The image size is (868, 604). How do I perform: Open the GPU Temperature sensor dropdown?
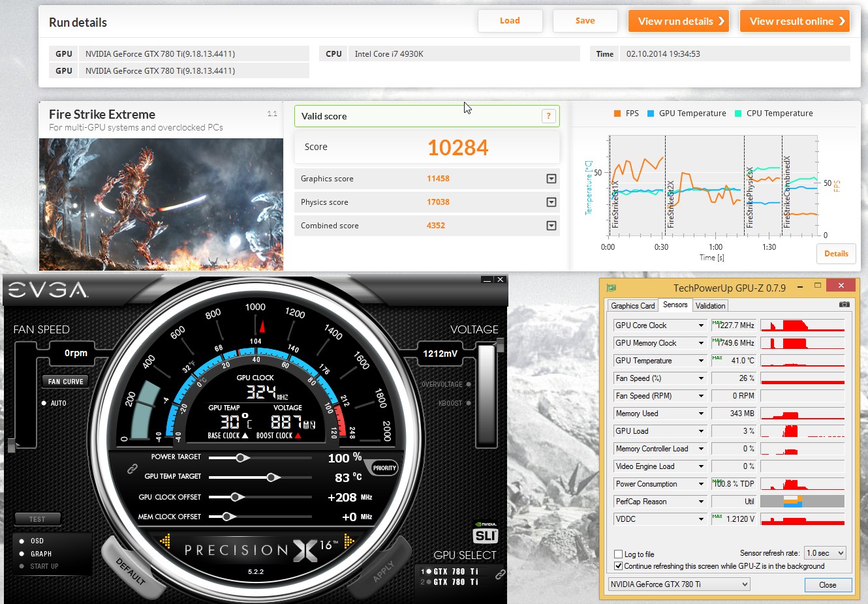(702, 361)
